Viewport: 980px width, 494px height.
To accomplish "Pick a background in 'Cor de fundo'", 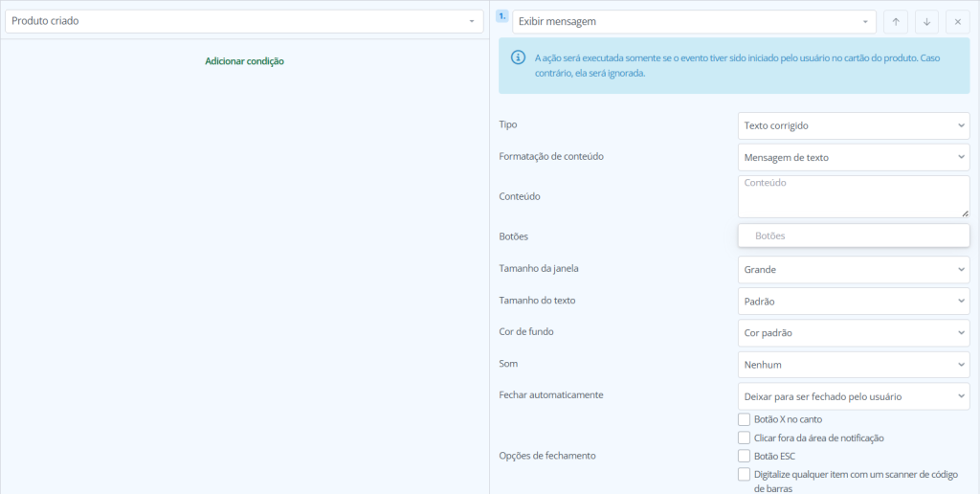I will (x=854, y=333).
